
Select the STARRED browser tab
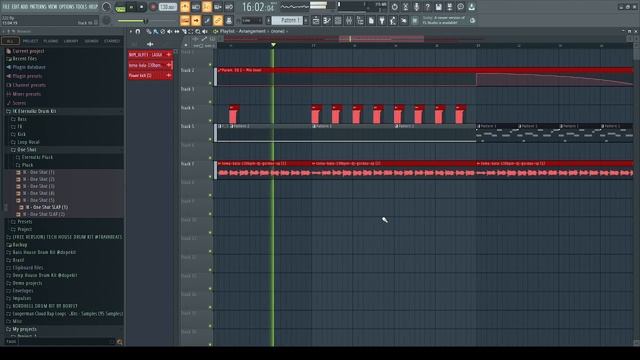(112, 41)
